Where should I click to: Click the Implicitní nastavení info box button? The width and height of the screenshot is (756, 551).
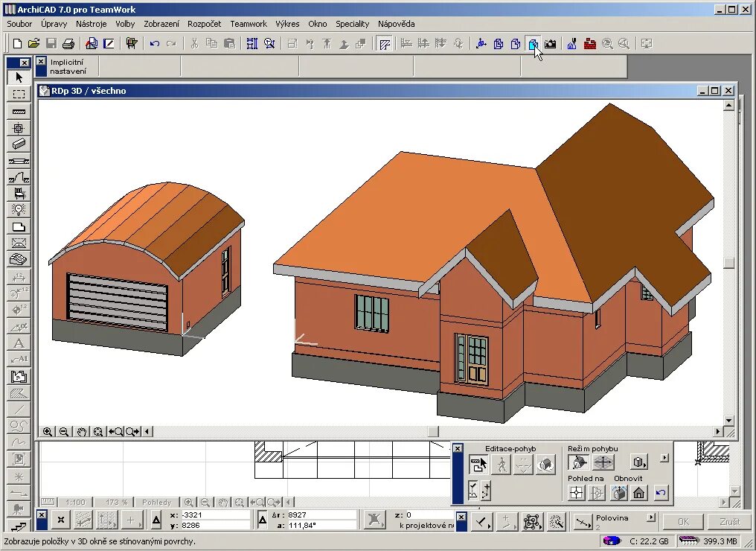[x=68, y=66]
